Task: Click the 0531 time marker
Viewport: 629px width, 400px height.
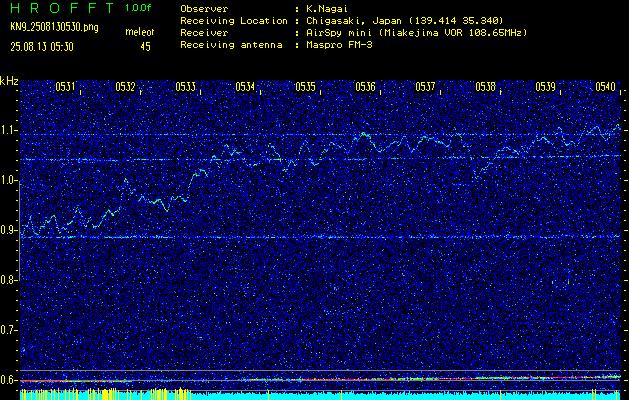Action: (65, 87)
